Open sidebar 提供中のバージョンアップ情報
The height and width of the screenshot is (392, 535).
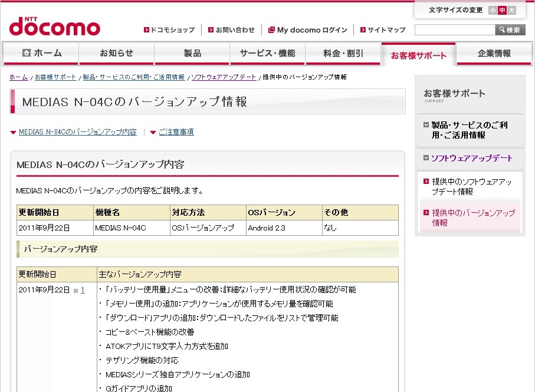pyautogui.click(x=473, y=218)
